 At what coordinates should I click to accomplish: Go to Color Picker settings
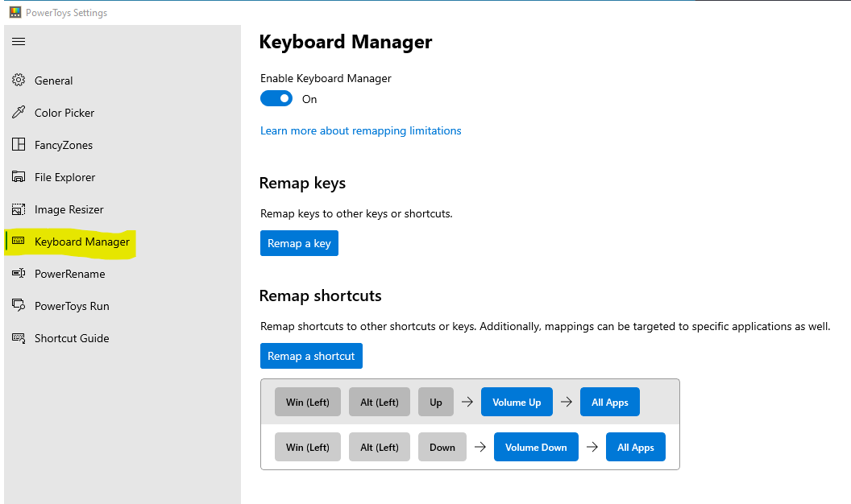(x=122, y=113)
